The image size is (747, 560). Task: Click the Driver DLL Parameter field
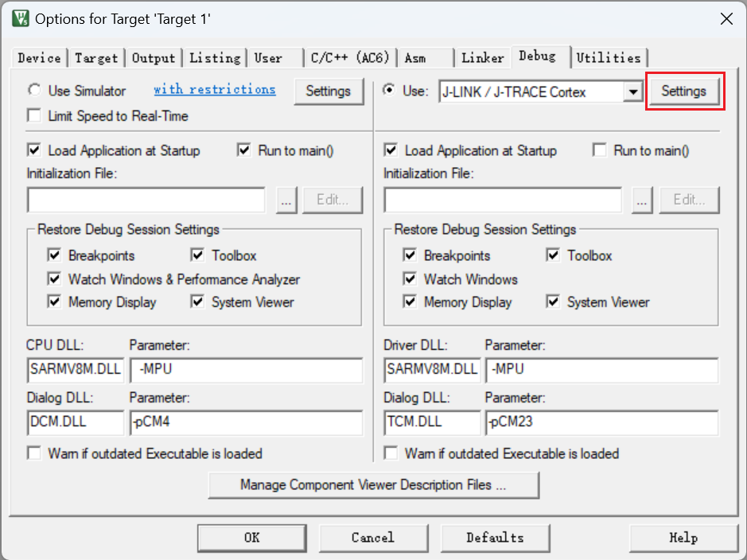pos(601,370)
